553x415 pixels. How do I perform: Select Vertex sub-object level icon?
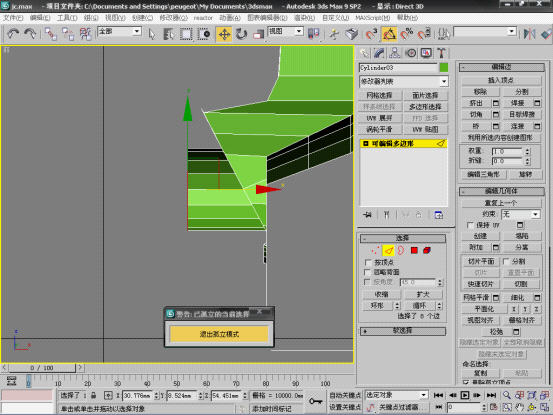click(375, 250)
